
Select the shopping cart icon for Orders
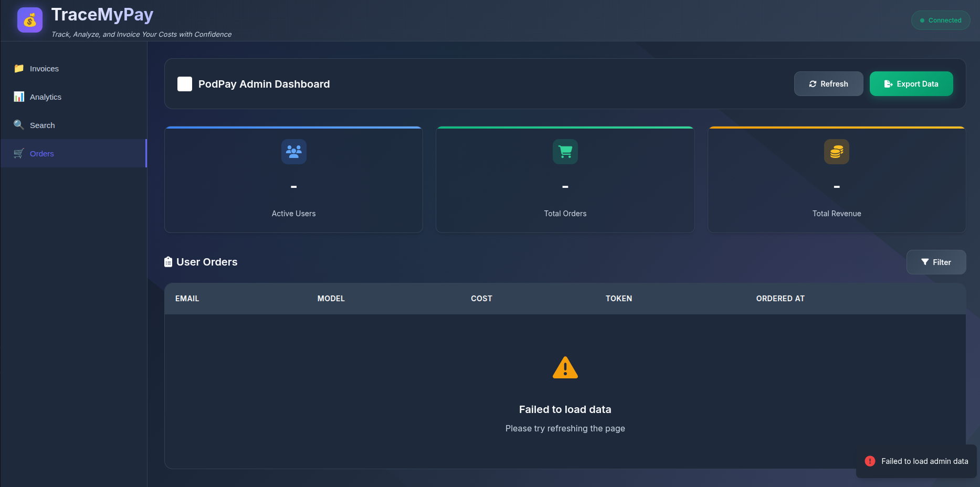click(18, 153)
